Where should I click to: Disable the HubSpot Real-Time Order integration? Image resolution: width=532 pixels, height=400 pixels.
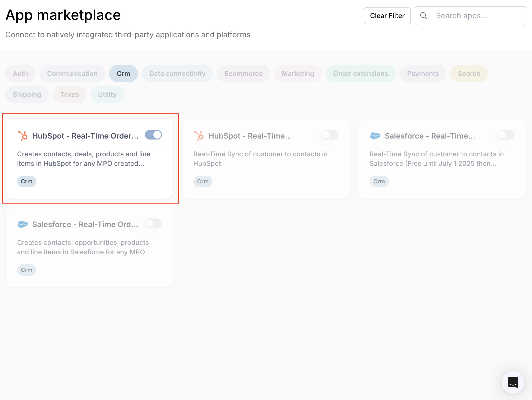point(153,135)
